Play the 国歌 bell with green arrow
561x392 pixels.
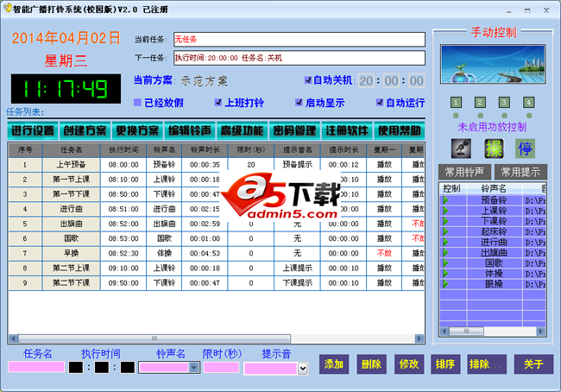click(446, 262)
